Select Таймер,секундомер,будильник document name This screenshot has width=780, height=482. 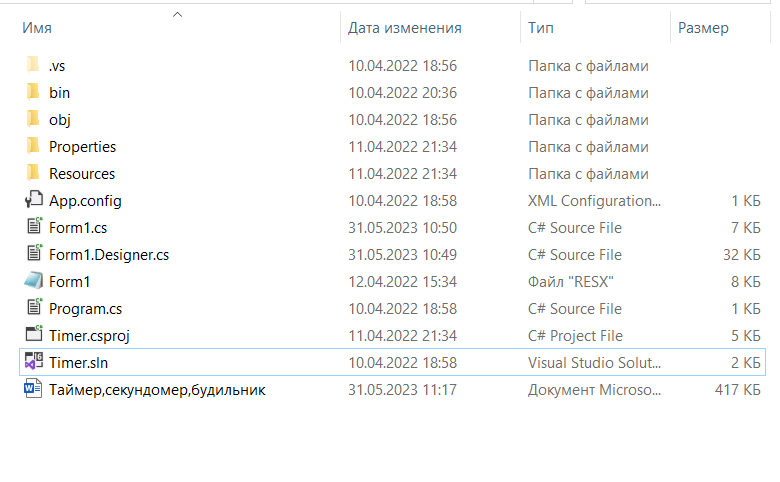point(157,390)
